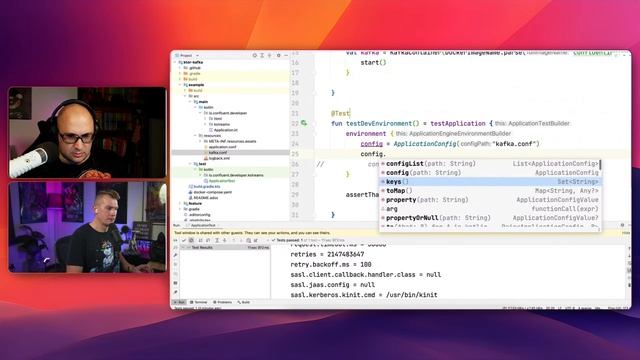Click the @Test annotation on line 21
Screen dimensions: 640x360
coord(340,113)
